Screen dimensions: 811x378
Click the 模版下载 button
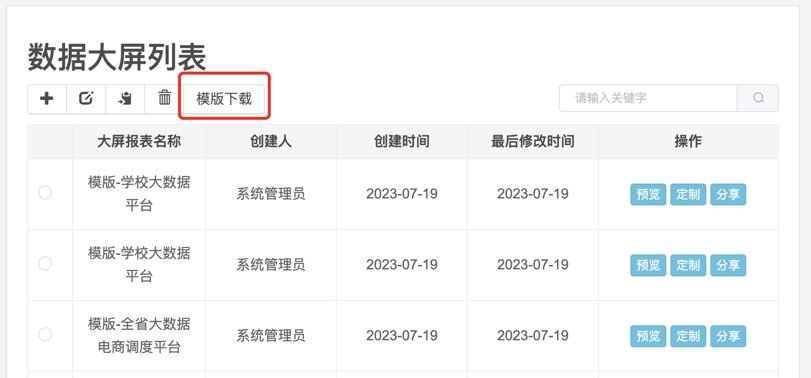tap(224, 98)
